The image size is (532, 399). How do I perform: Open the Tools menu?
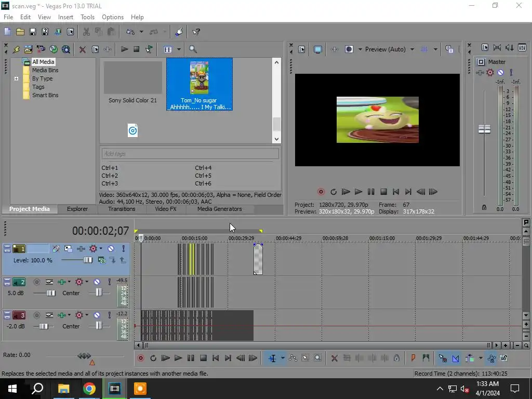click(87, 17)
